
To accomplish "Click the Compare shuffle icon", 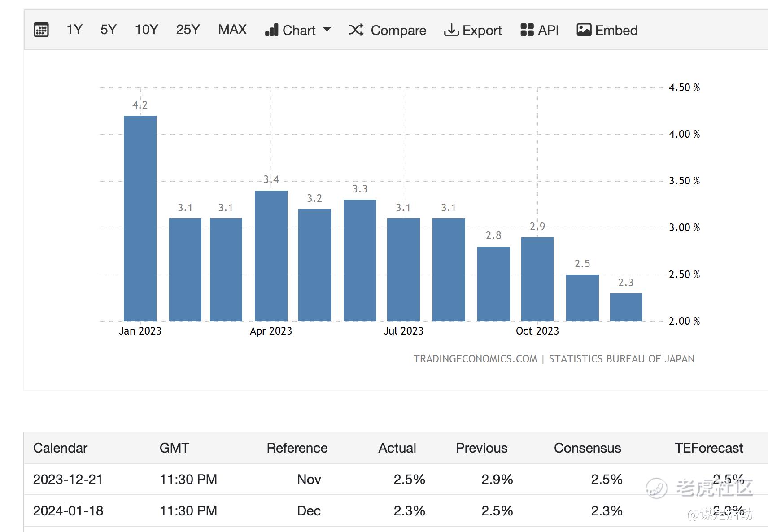I will tap(356, 30).
